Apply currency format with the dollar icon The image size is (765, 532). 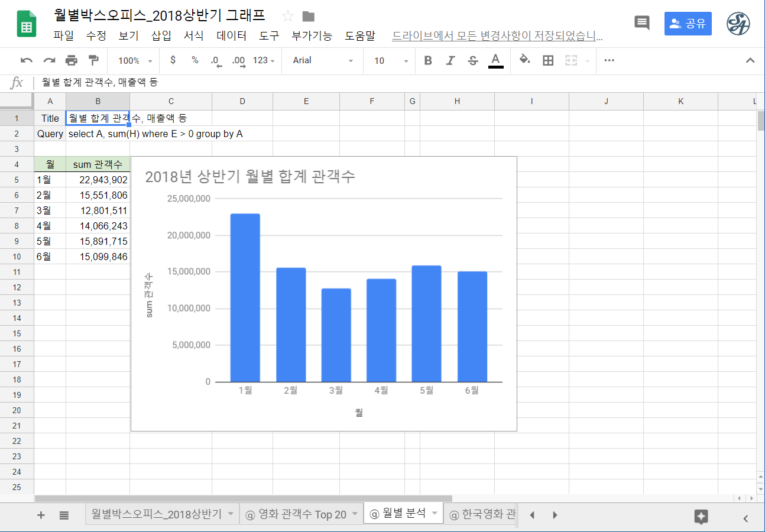click(172, 60)
